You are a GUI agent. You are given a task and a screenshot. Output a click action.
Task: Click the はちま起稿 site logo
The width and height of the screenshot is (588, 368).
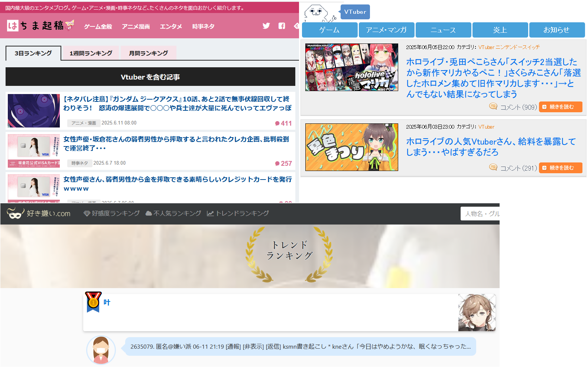pos(40,25)
